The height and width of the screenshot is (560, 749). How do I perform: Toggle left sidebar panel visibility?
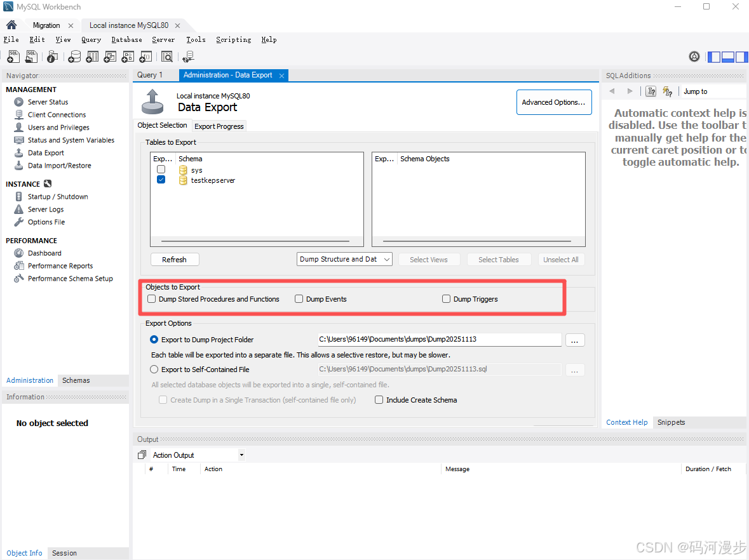click(x=713, y=57)
